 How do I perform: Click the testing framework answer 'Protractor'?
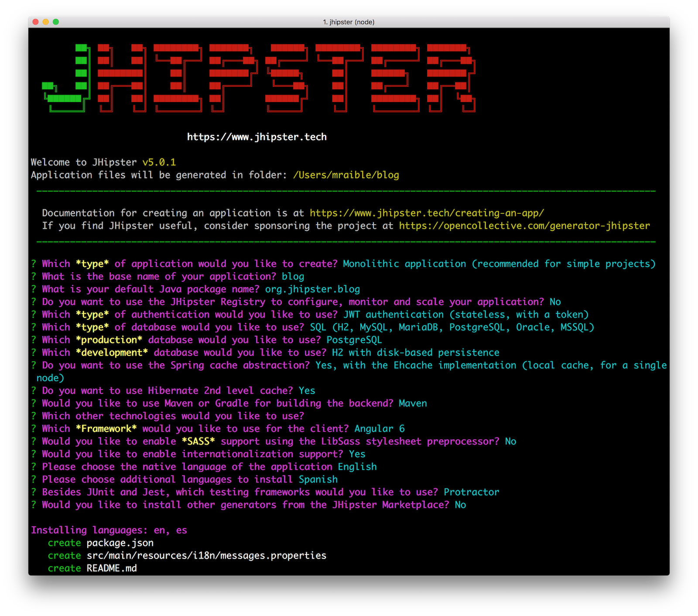(x=472, y=492)
